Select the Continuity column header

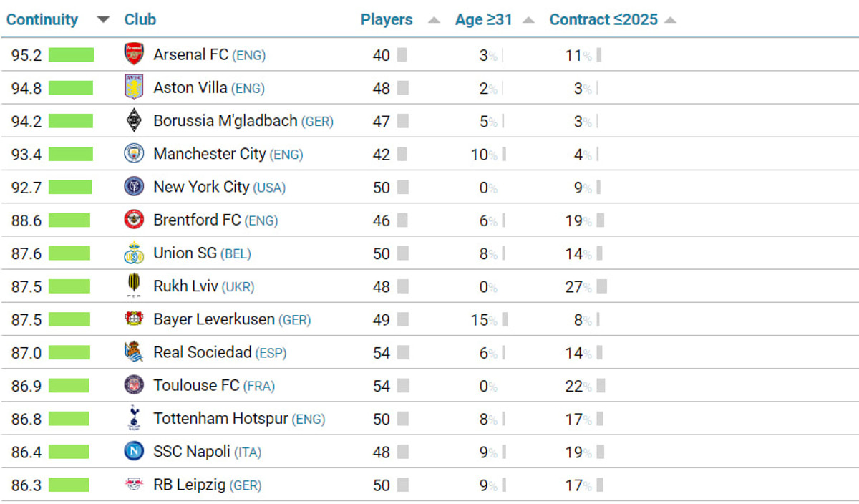coord(42,19)
